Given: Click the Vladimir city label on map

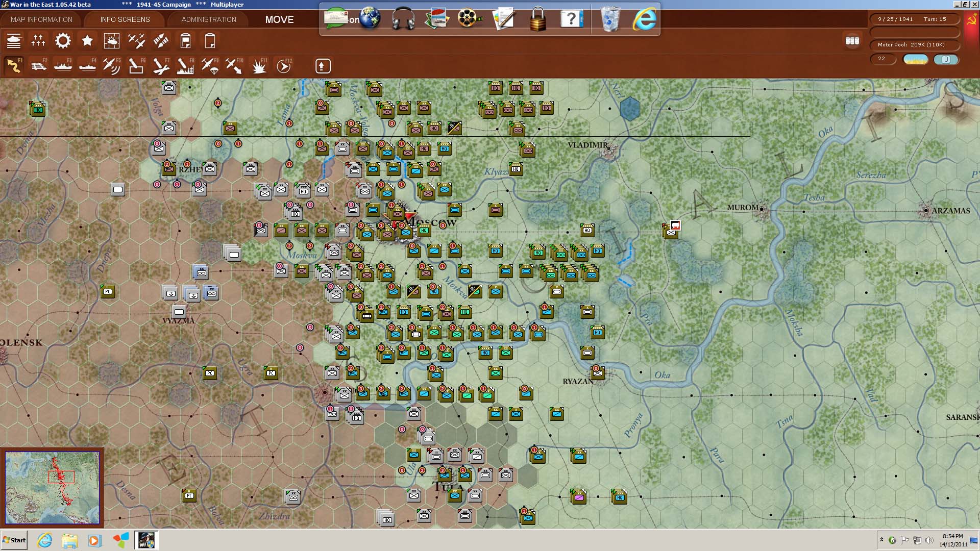Looking at the screenshot, I should pos(588,145).
